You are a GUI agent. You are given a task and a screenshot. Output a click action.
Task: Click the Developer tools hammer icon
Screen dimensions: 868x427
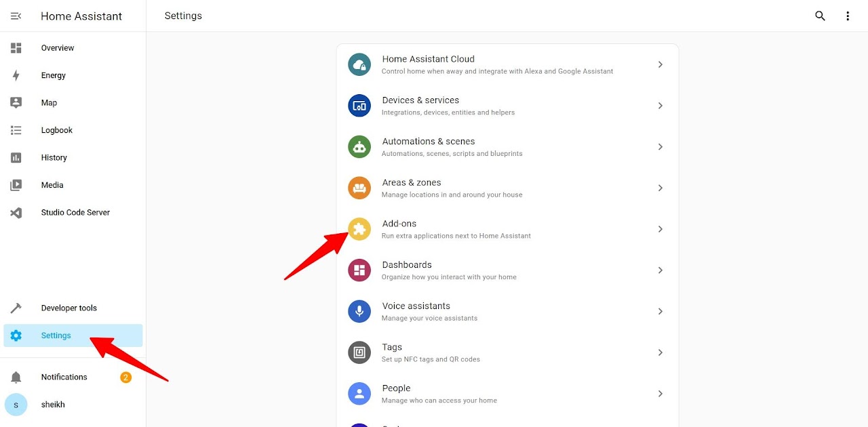point(16,308)
